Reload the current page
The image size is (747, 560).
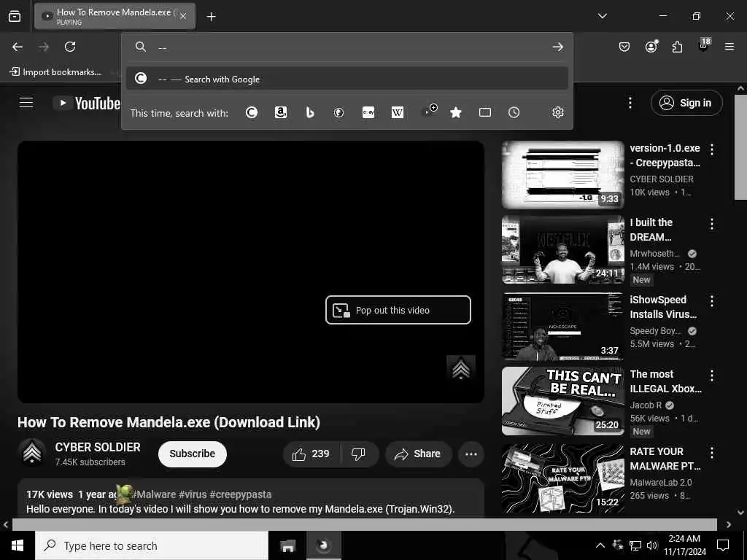click(x=70, y=47)
